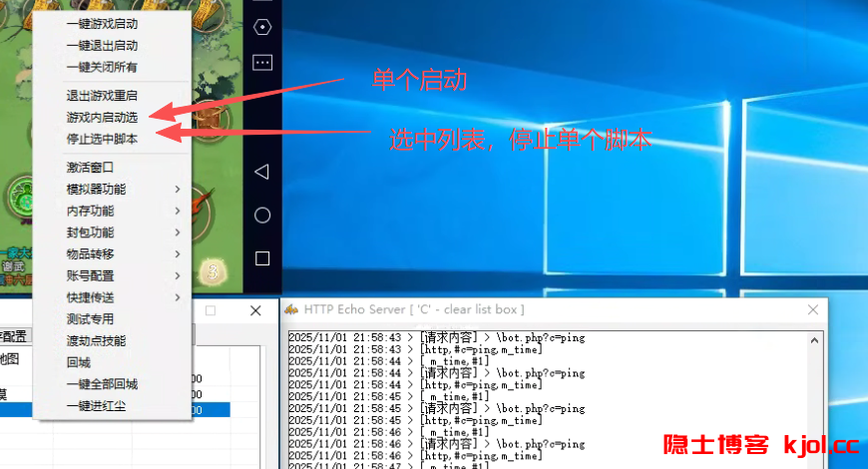Expand the 封包功能 submenu arrow
This screenshot has width=868, height=469.
point(178,233)
